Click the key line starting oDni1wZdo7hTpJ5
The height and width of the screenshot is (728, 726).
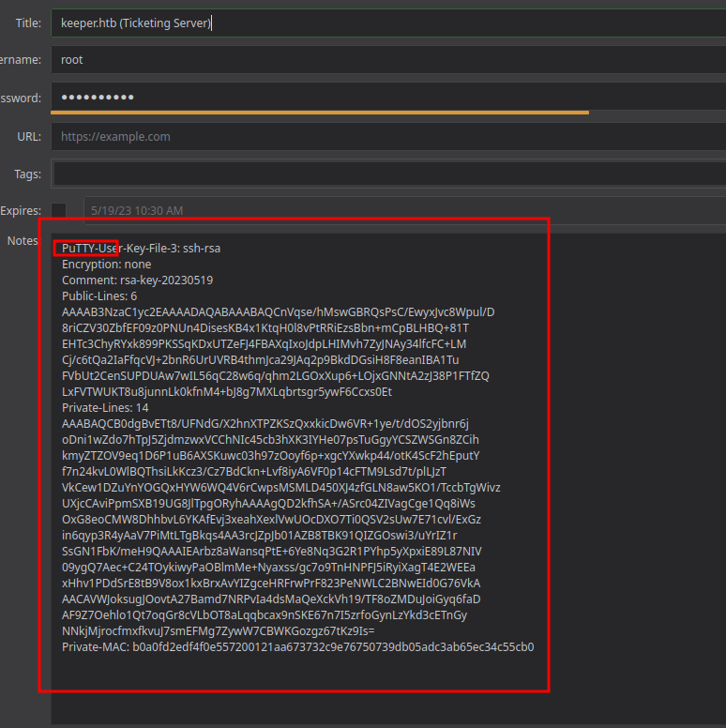[270, 440]
